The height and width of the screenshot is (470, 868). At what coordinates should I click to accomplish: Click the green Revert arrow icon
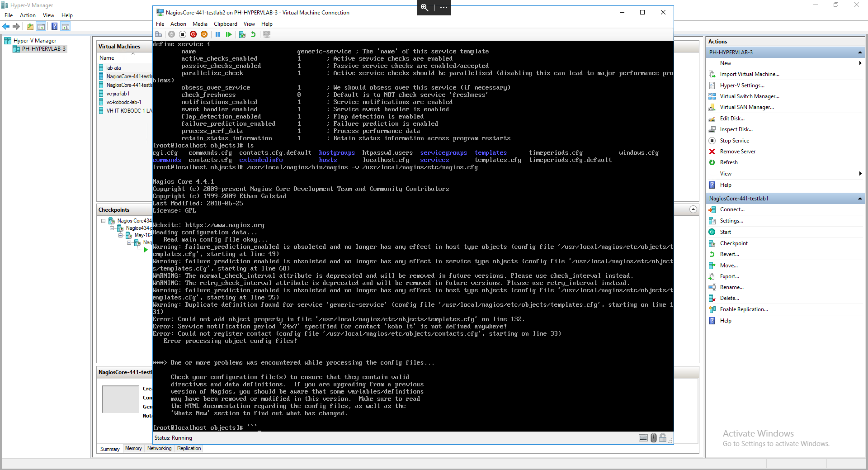click(x=253, y=34)
